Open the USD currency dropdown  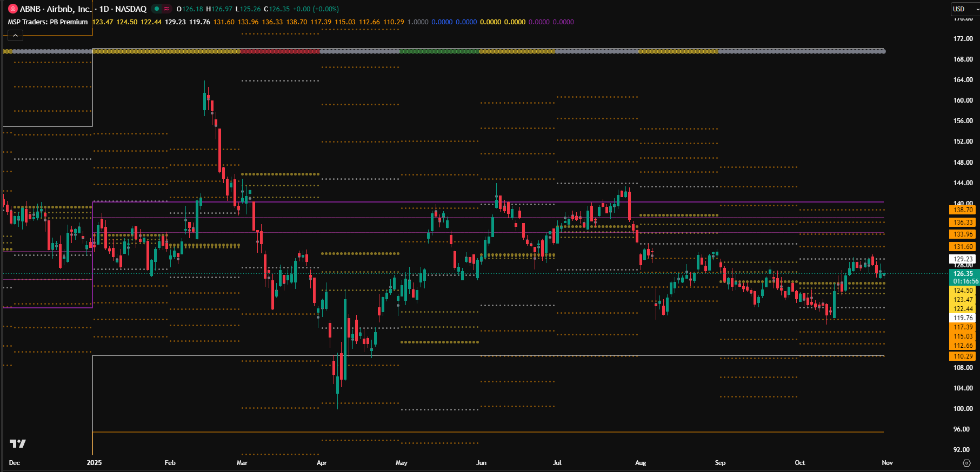[x=965, y=9]
